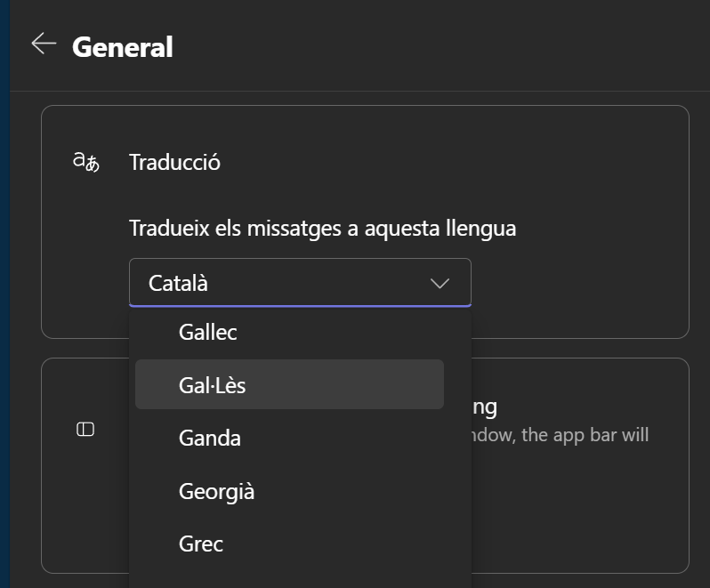710x588 pixels.
Task: Select Grec from the language list
Action: [x=289, y=544]
